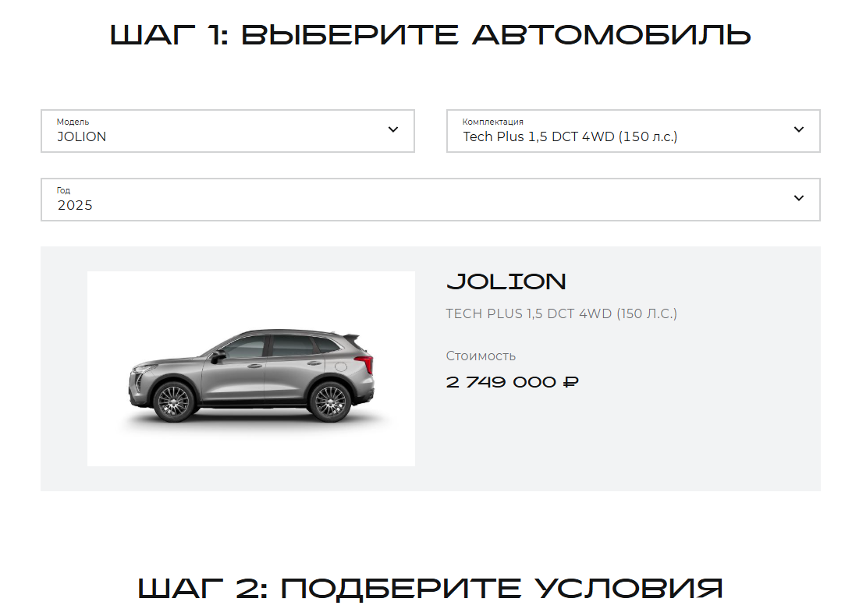This screenshot has height=616, width=845.
Task: Click the gray JOLION car image
Action: [251, 369]
